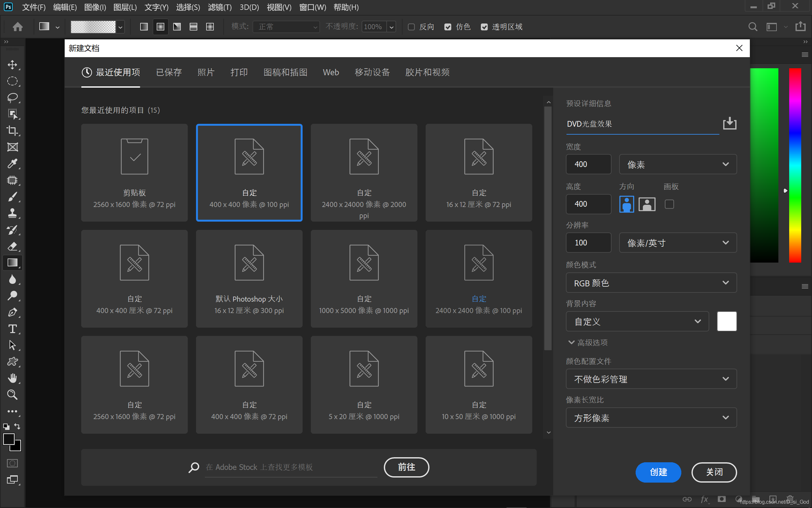Toggle the 反向 checkbox
The image size is (812, 508).
coord(411,27)
